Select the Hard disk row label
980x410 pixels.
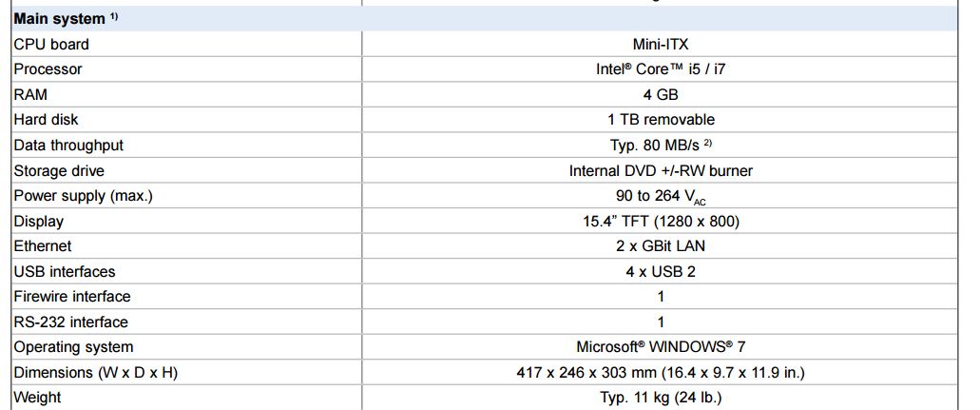pos(46,120)
